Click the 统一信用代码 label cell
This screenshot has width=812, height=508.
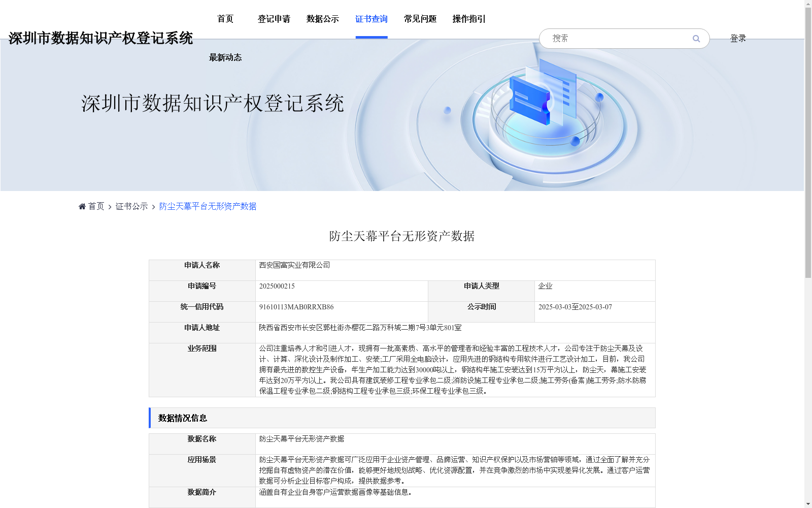[x=202, y=311]
